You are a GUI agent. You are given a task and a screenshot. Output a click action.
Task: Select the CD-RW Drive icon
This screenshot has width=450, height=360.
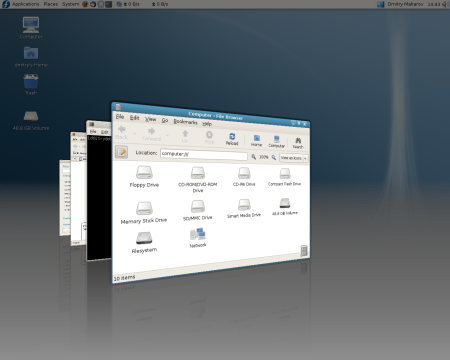[244, 177]
